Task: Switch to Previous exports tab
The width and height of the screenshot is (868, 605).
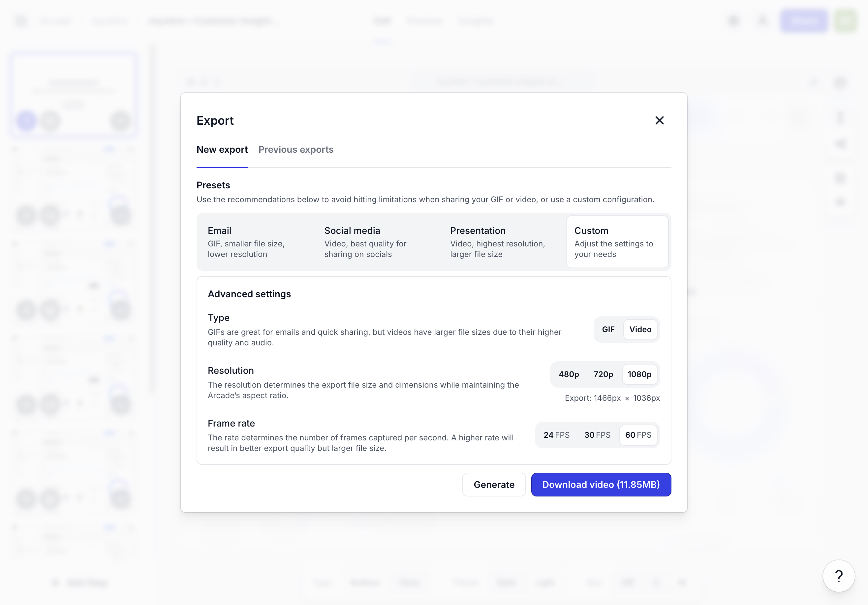Action: pos(295,149)
